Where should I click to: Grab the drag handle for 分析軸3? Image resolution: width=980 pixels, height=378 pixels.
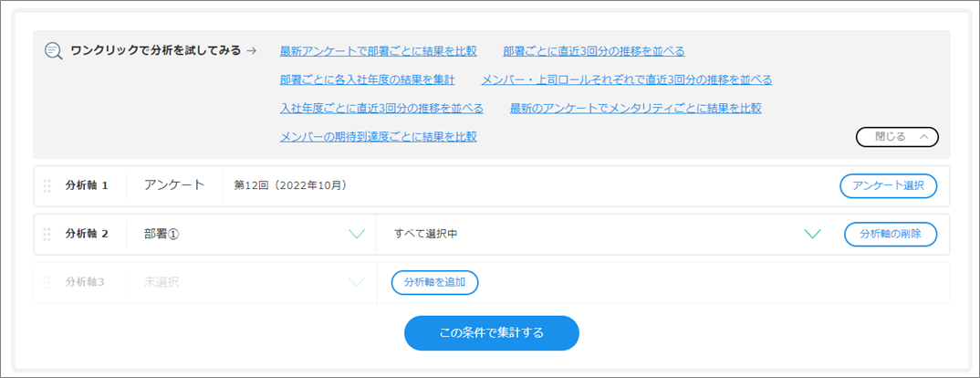[47, 282]
